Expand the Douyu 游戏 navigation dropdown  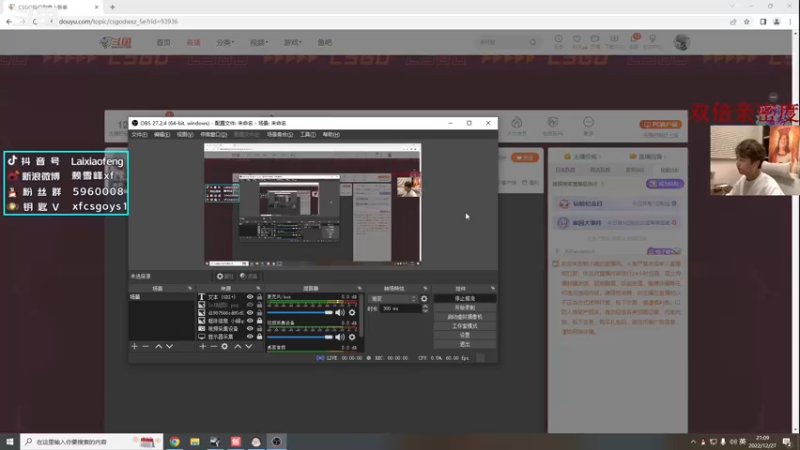click(x=292, y=42)
